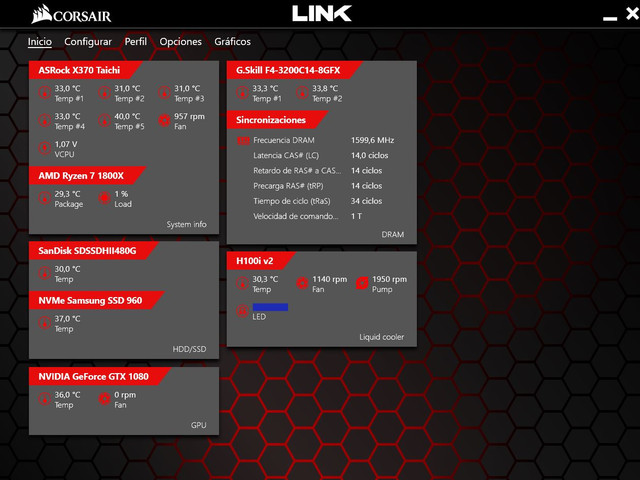This screenshot has height=480, width=640.
Task: Select the 1 T command rate value
Action: tap(356, 216)
